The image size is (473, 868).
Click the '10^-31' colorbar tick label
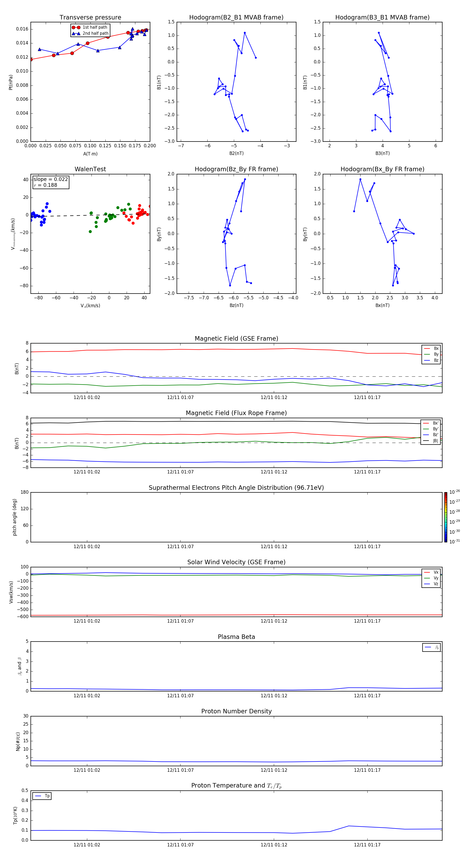[x=455, y=542]
